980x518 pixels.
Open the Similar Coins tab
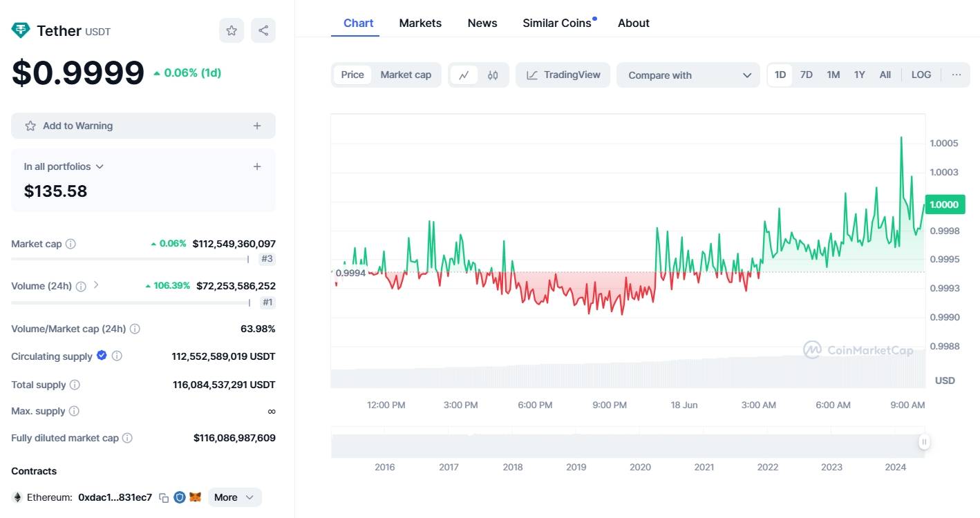pyautogui.click(x=557, y=23)
